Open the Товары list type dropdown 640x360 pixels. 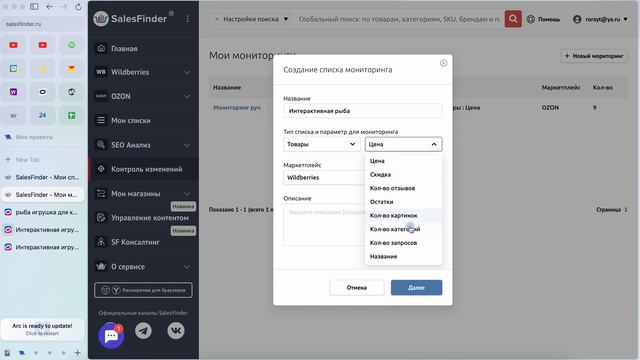pyautogui.click(x=322, y=144)
